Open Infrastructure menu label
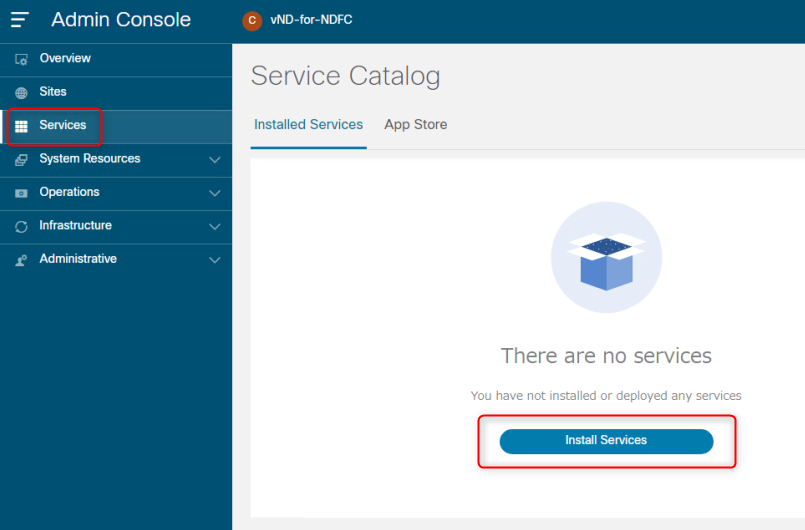805x530 pixels. [75, 225]
